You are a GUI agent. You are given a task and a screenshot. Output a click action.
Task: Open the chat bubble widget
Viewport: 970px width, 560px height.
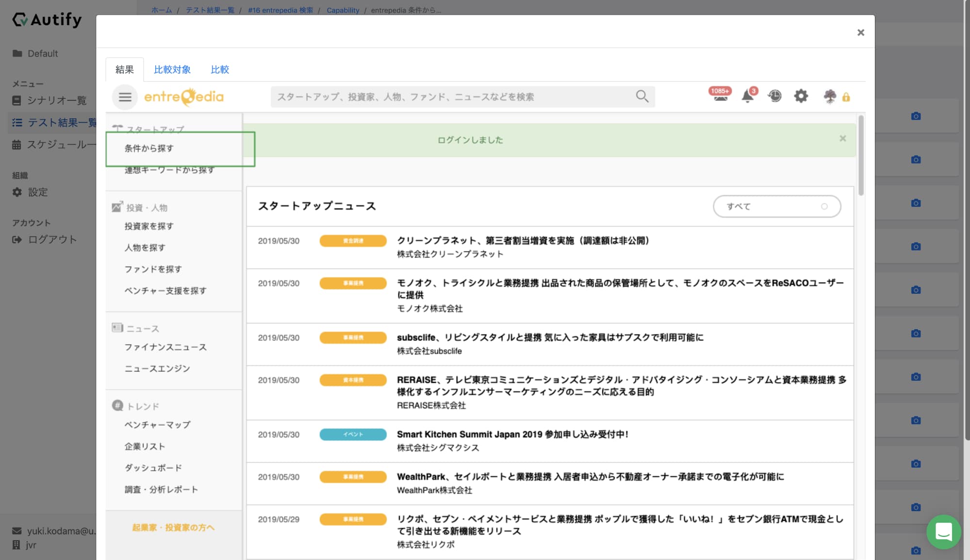click(943, 531)
